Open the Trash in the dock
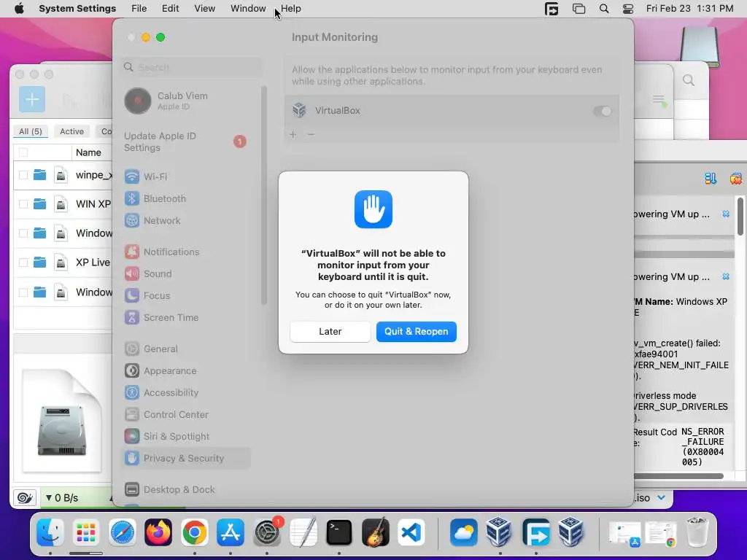The image size is (747, 560). 697,532
